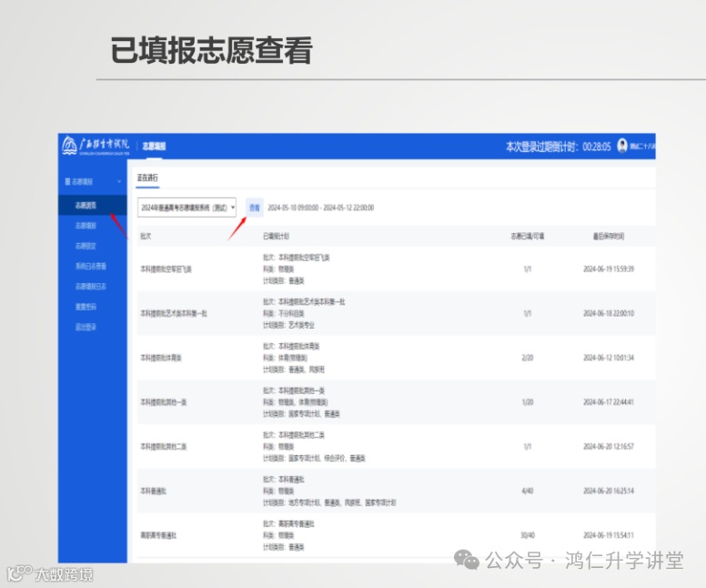706x588 pixels.
Task: Click the 高职高专普通批 batch cell
Action: pos(158,536)
